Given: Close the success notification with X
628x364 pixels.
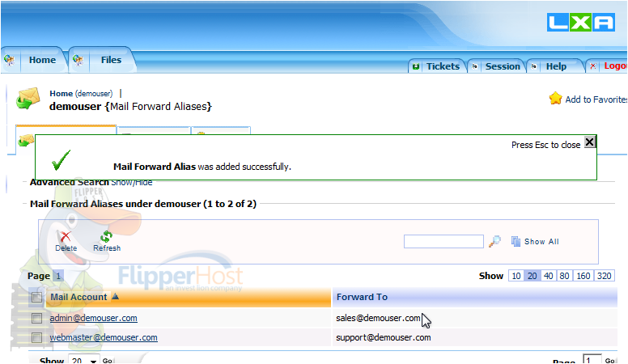Looking at the screenshot, I should pyautogui.click(x=589, y=142).
